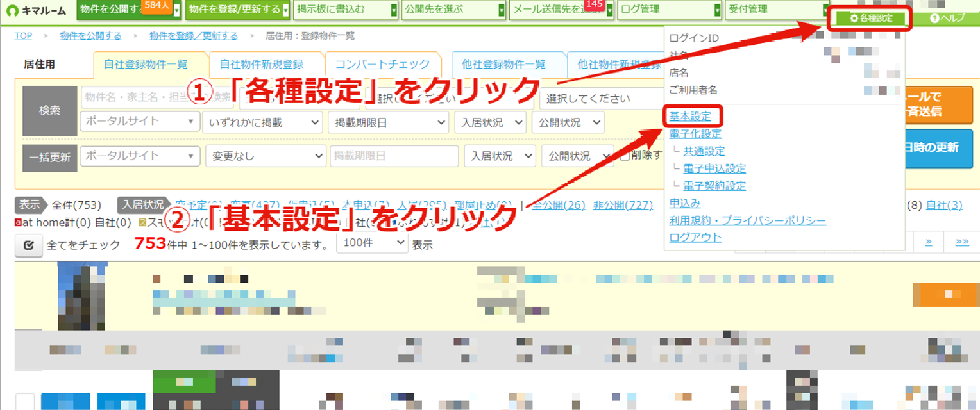Viewport: 980px width, 410px height.
Task: Expand the 物件を公開する menu arrow
Action: pyautogui.click(x=178, y=10)
